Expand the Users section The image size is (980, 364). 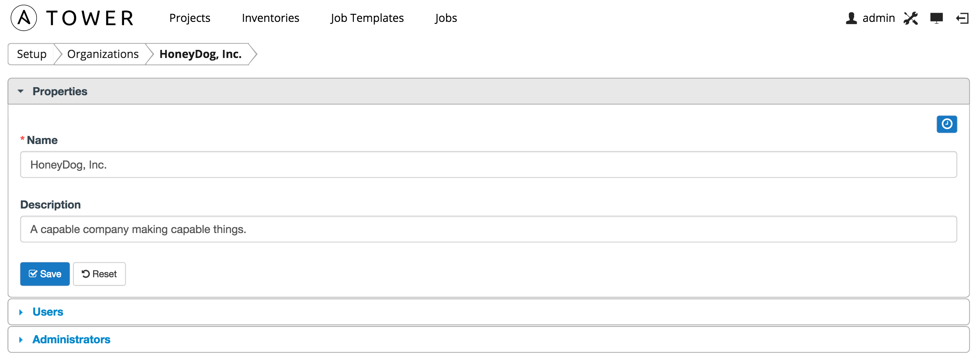coord(48,312)
